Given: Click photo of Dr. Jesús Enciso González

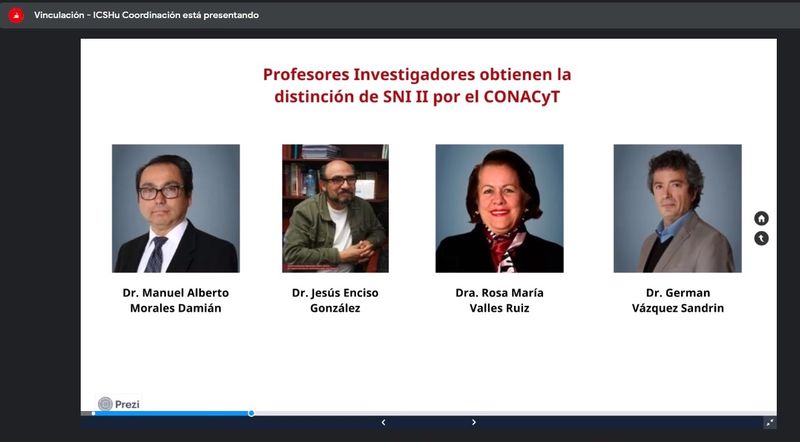Looking at the screenshot, I should pos(335,208).
